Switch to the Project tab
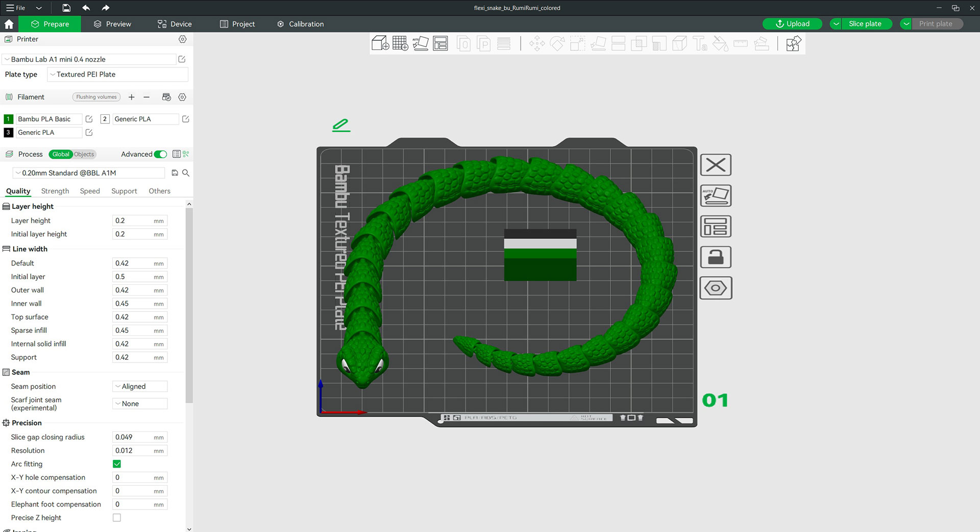This screenshot has height=532, width=980. pos(237,24)
